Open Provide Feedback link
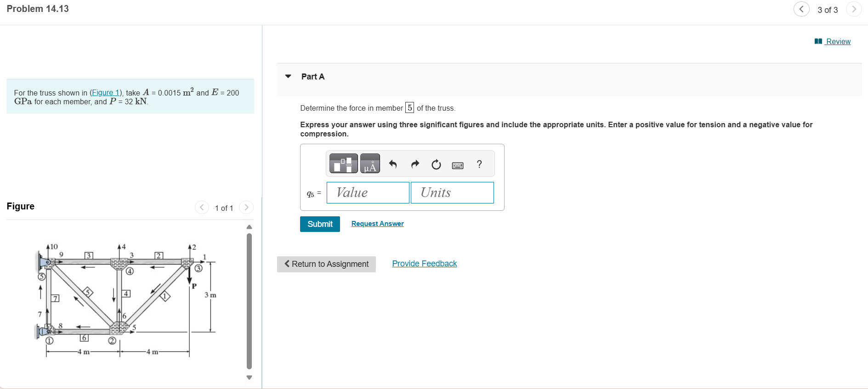868x389 pixels. pyautogui.click(x=424, y=264)
